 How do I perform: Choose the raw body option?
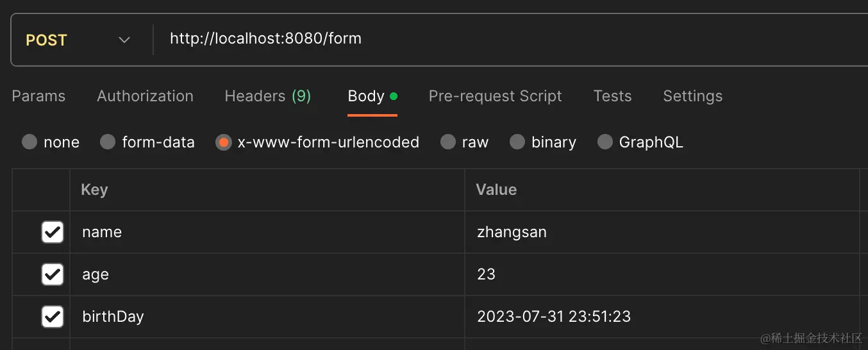pos(448,142)
